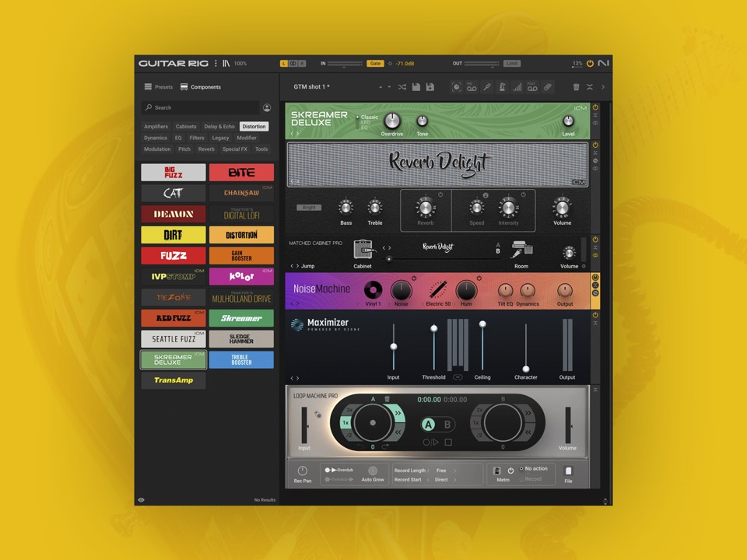
Task: Power off the Skreamer Deluxe module
Action: [595, 107]
